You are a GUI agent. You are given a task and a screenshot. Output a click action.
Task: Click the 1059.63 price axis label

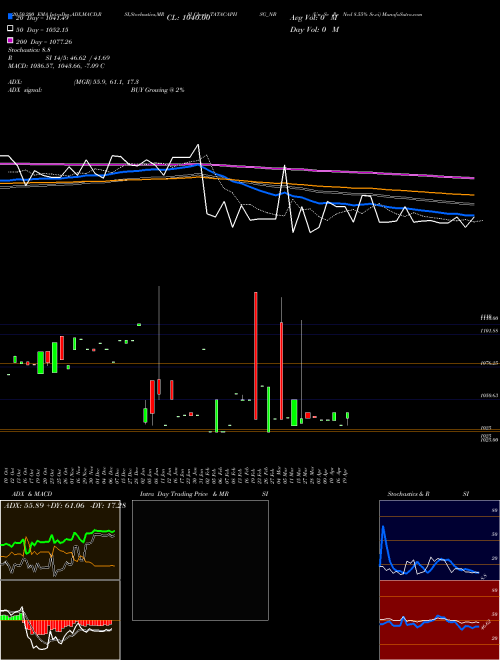pyautogui.click(x=489, y=396)
